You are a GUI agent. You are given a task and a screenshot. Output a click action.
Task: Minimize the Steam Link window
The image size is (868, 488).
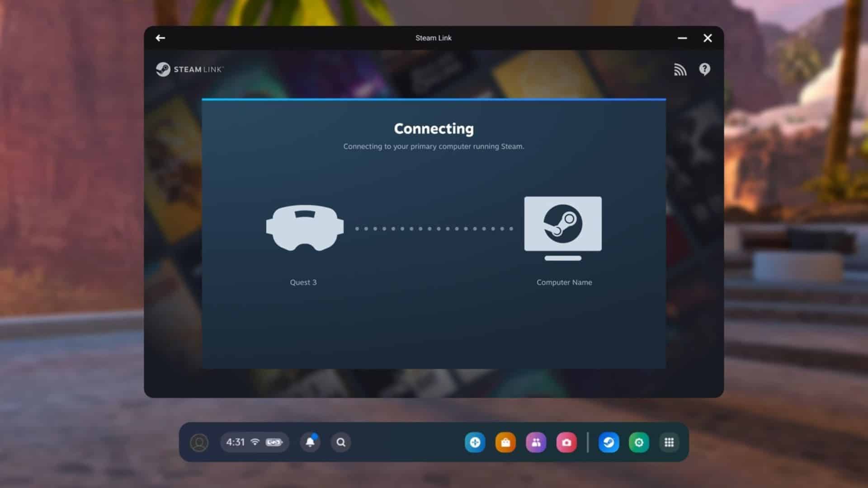[x=682, y=38]
